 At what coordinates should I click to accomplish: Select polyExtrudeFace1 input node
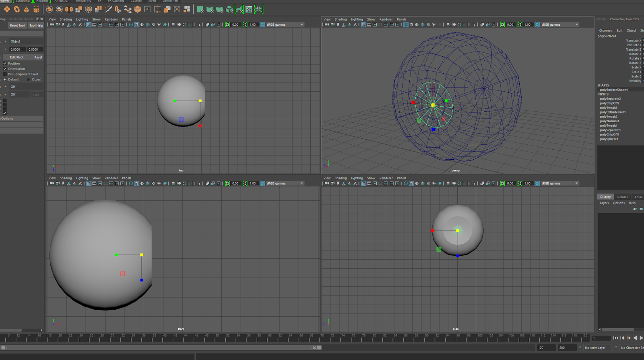tap(613, 112)
